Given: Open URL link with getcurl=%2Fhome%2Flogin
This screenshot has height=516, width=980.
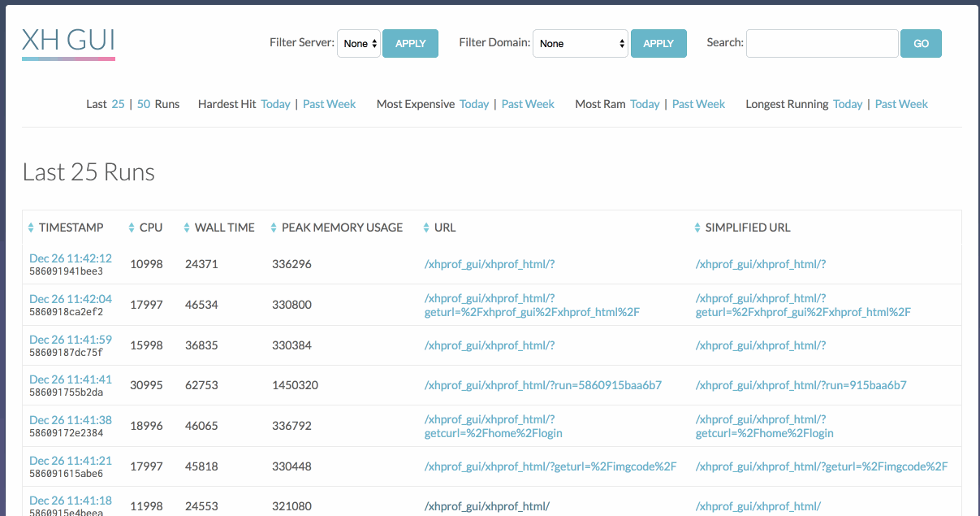Looking at the screenshot, I should coord(494,427).
